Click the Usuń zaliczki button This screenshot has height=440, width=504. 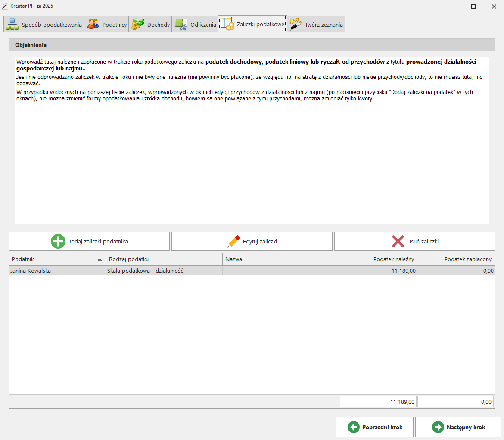tap(415, 241)
